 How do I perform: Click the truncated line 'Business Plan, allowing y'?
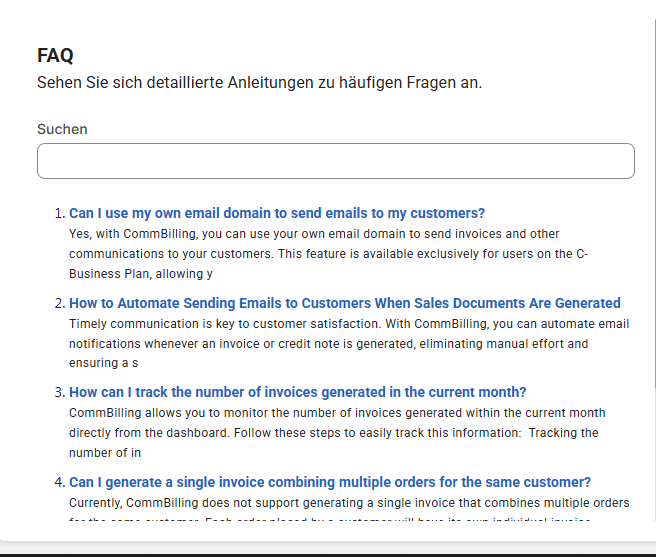(140, 274)
